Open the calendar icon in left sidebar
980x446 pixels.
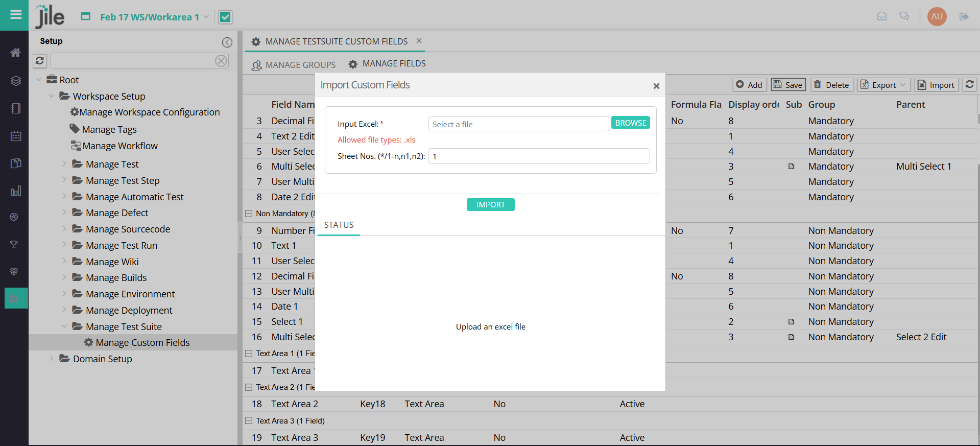point(15,136)
